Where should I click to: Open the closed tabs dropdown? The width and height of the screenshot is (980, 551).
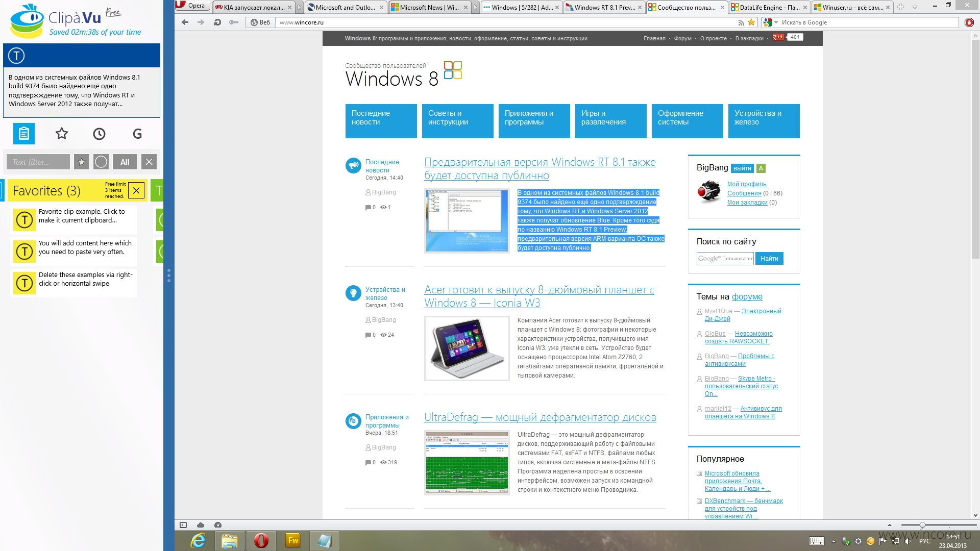[x=915, y=7]
